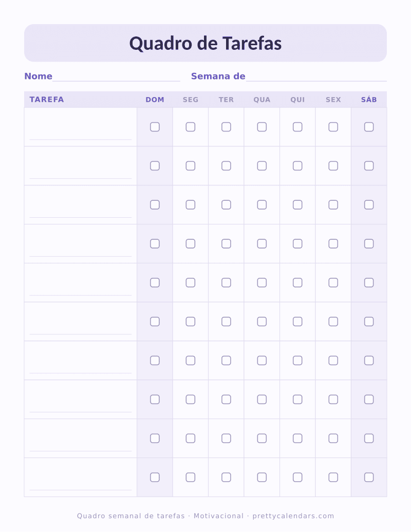
Task: Tick the DOM checkbox in last row
Action: pyautogui.click(x=155, y=478)
